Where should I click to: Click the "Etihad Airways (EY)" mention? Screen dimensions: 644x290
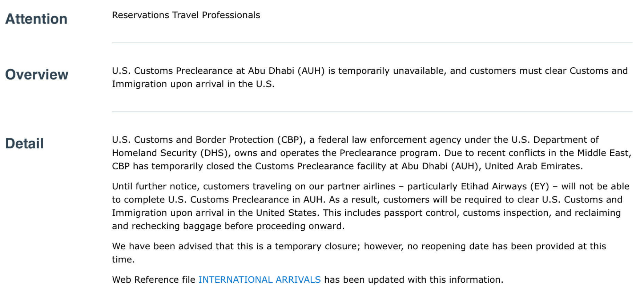pyautogui.click(x=504, y=186)
